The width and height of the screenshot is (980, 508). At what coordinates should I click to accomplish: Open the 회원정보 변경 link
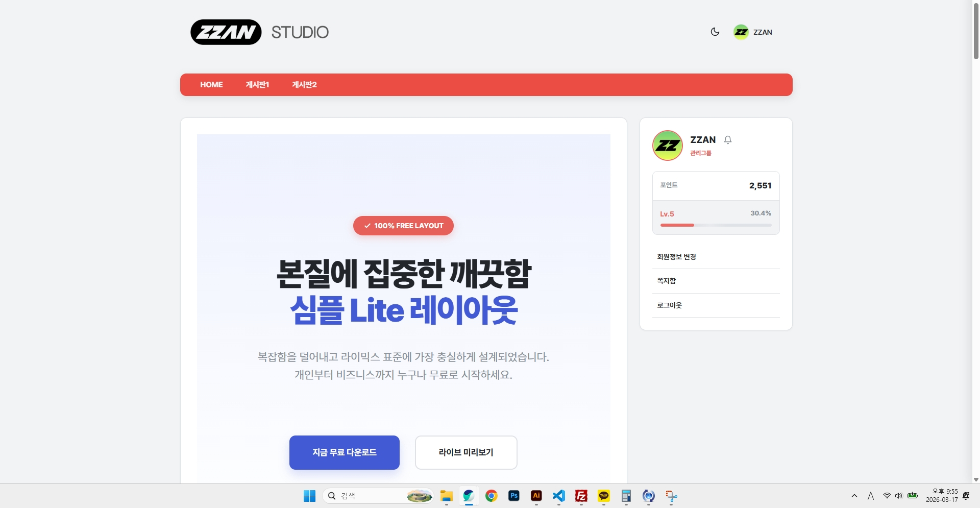[676, 257]
